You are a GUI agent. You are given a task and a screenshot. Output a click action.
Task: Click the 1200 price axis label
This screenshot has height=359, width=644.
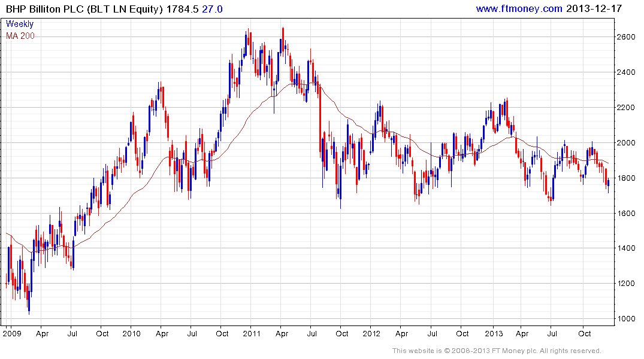click(626, 283)
